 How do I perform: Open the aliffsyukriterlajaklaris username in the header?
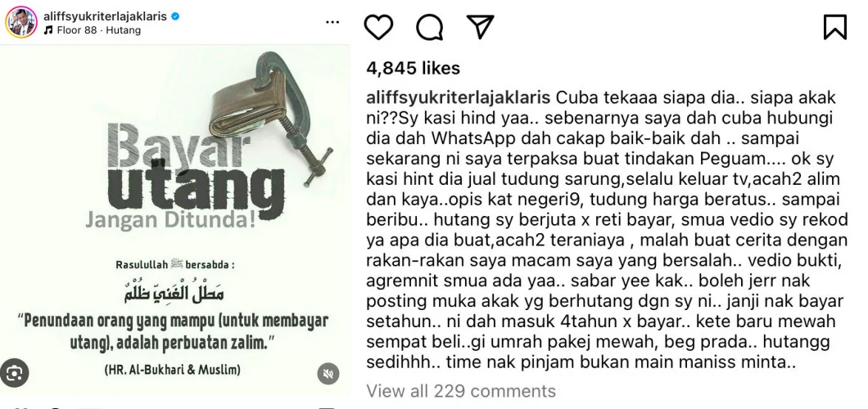(105, 16)
